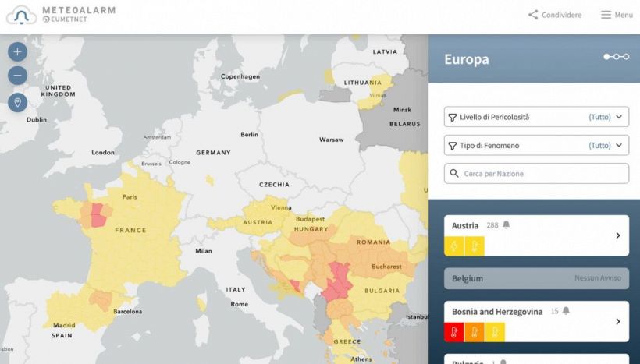The width and height of the screenshot is (640, 364).
Task: Expand Bosnia and Herzegovina entry arrow
Action: click(x=617, y=321)
